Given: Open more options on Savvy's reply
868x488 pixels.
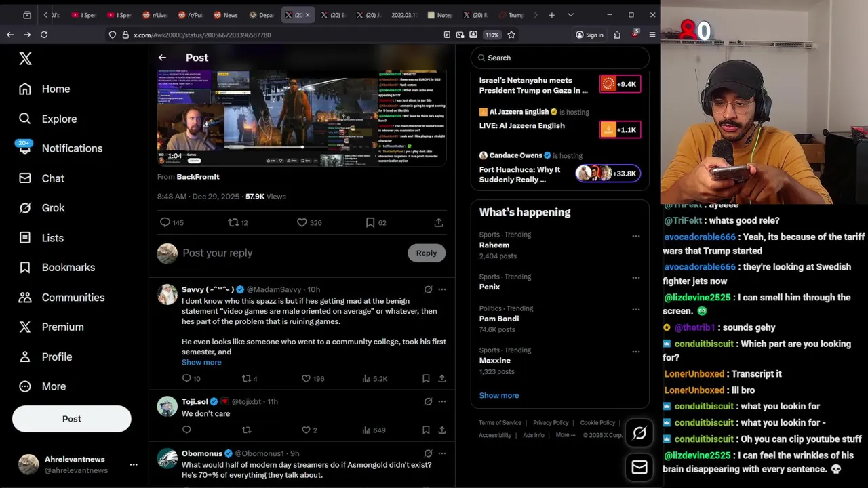Looking at the screenshot, I should (x=442, y=289).
